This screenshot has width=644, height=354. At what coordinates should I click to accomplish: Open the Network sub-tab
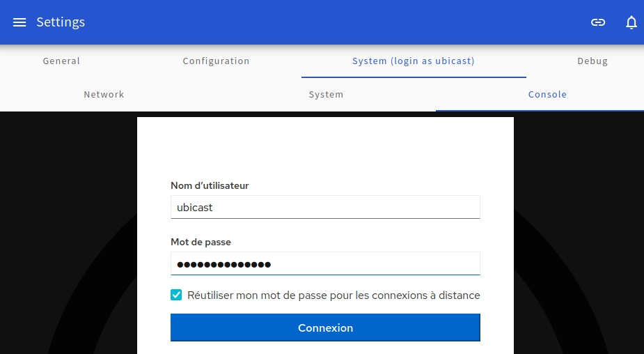point(104,94)
